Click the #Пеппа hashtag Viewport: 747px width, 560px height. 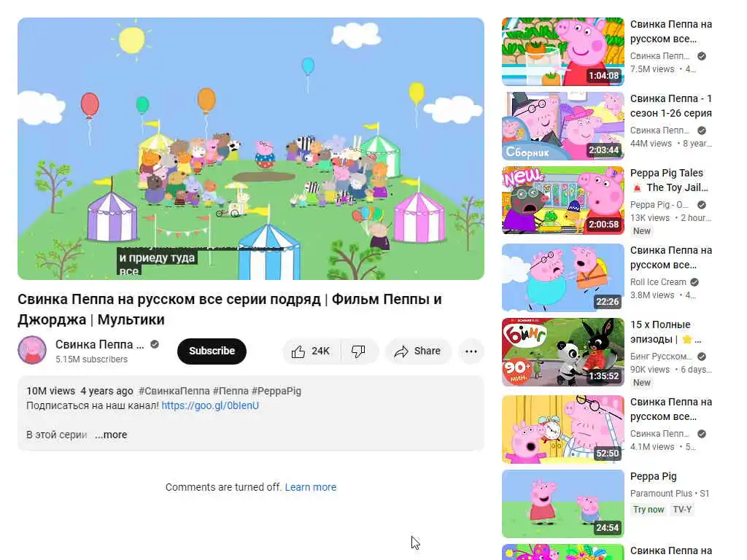point(231,391)
